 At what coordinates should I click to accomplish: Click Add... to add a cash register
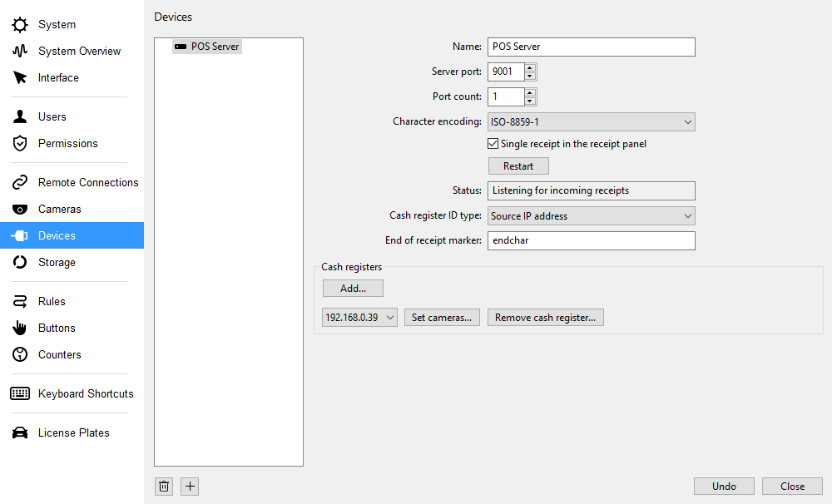353,289
